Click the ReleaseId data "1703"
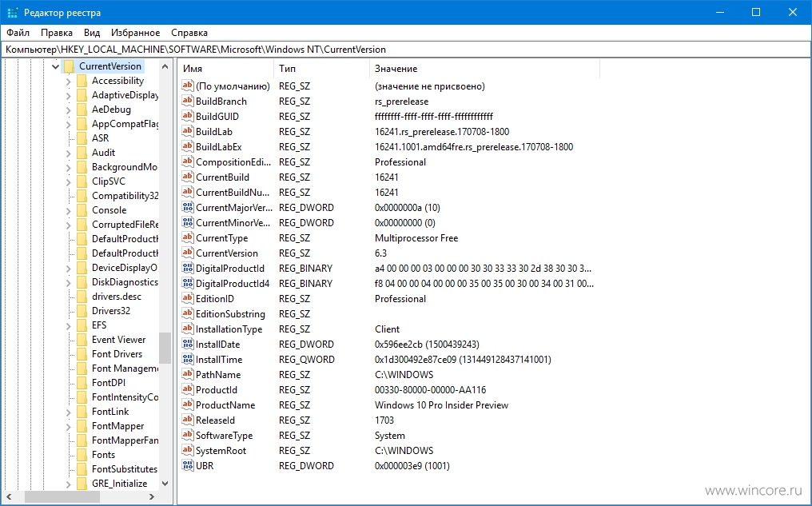The image size is (812, 506). tap(384, 420)
